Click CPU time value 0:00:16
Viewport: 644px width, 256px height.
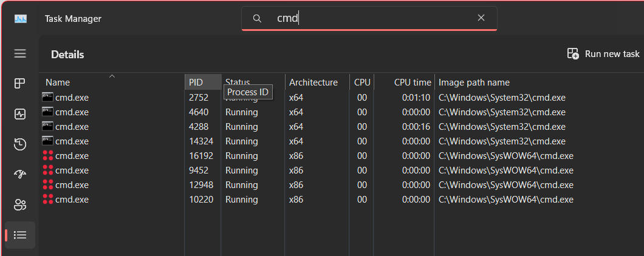point(416,127)
